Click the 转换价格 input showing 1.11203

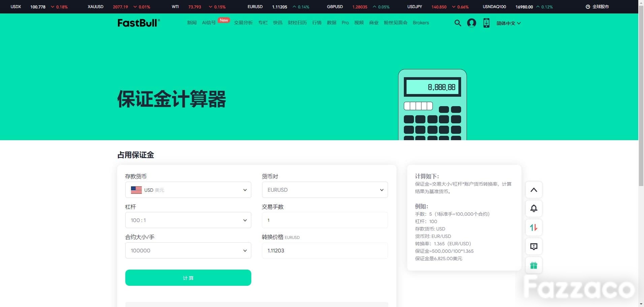(325, 250)
